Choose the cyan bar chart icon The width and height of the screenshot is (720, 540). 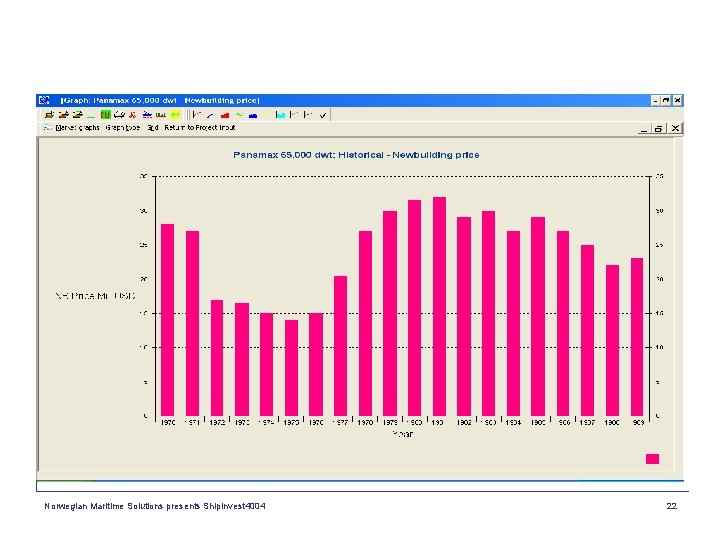tap(280, 115)
